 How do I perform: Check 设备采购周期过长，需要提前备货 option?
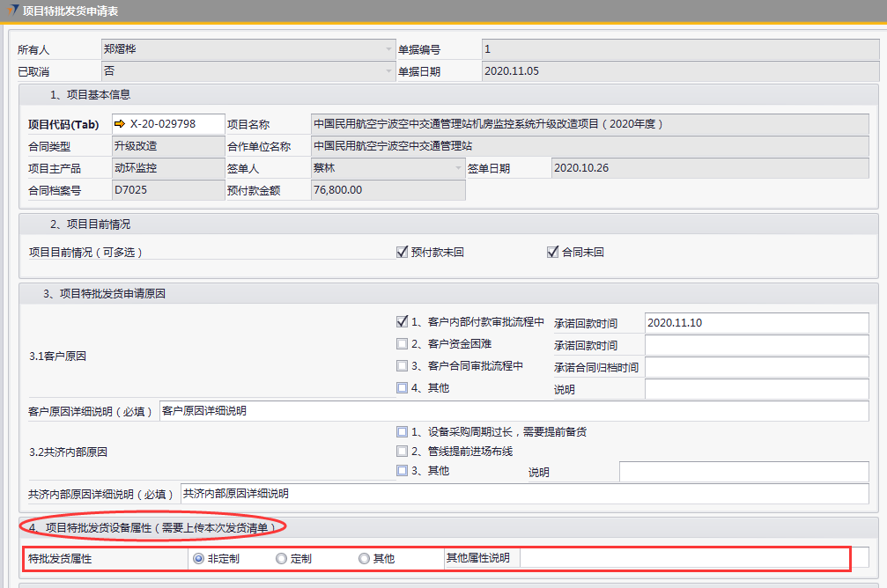coord(403,432)
